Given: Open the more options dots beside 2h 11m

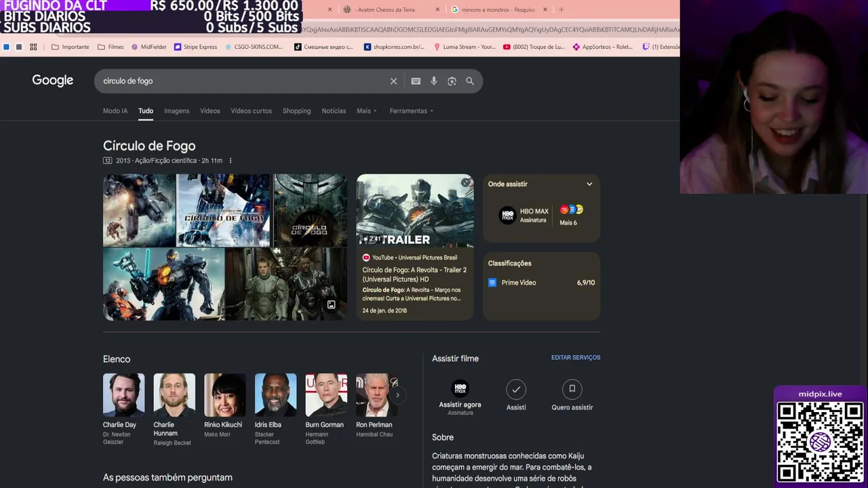Looking at the screenshot, I should click(230, 161).
